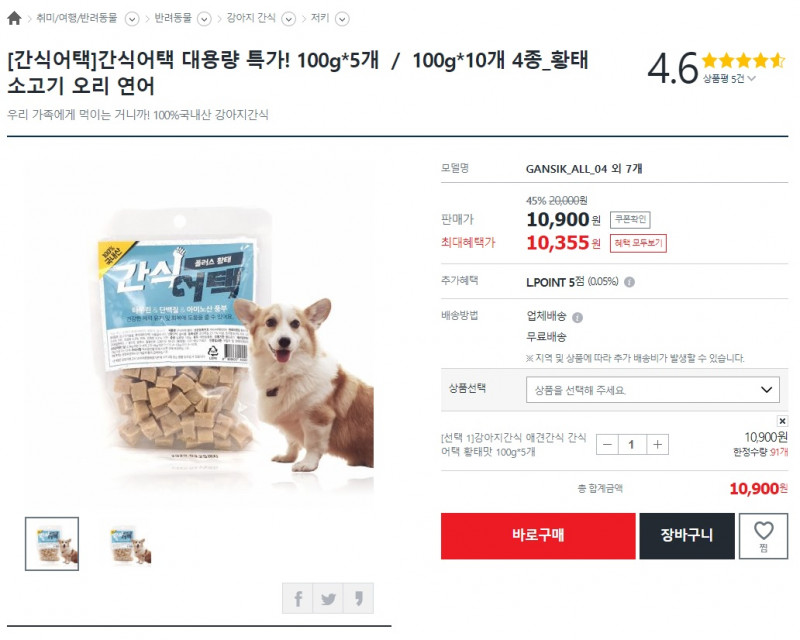Share product on Twitter
Image resolution: width=800 pixels, height=640 pixels.
[x=328, y=598]
